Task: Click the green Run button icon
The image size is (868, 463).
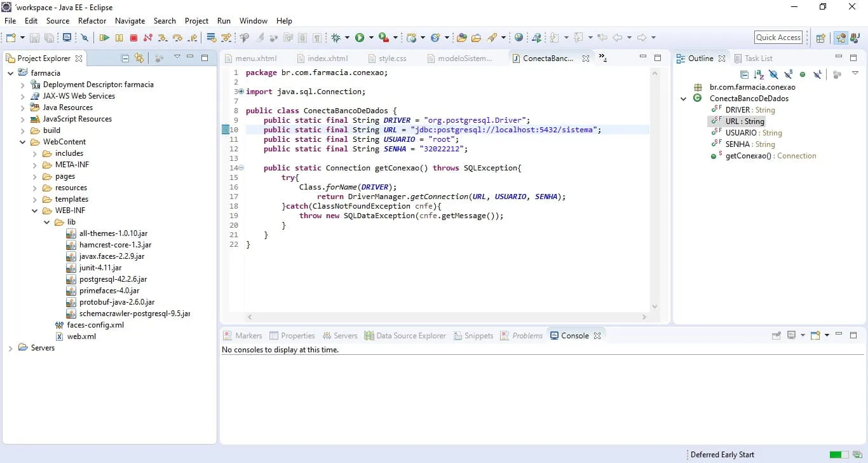Action: click(360, 38)
